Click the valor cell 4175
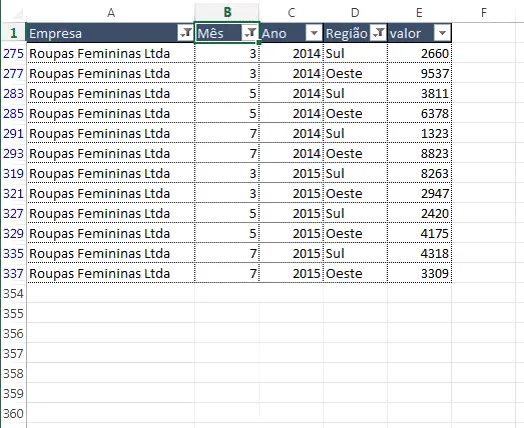Screen dimensions: 524x428 click(419, 234)
